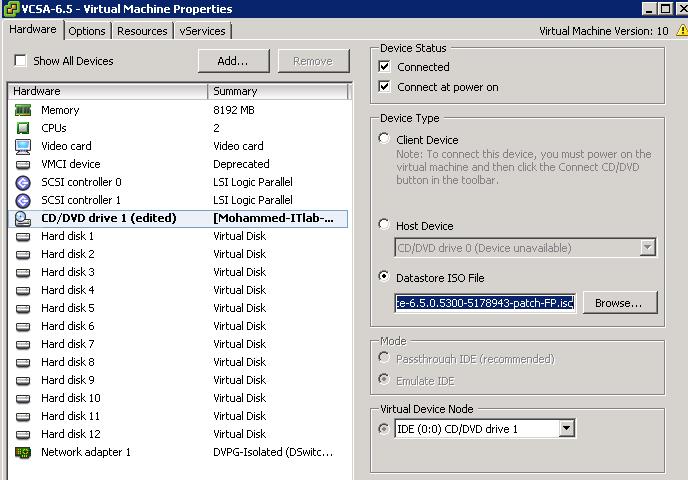Open the Resources tab
Viewport: 688px width, 480px height.
(x=142, y=31)
